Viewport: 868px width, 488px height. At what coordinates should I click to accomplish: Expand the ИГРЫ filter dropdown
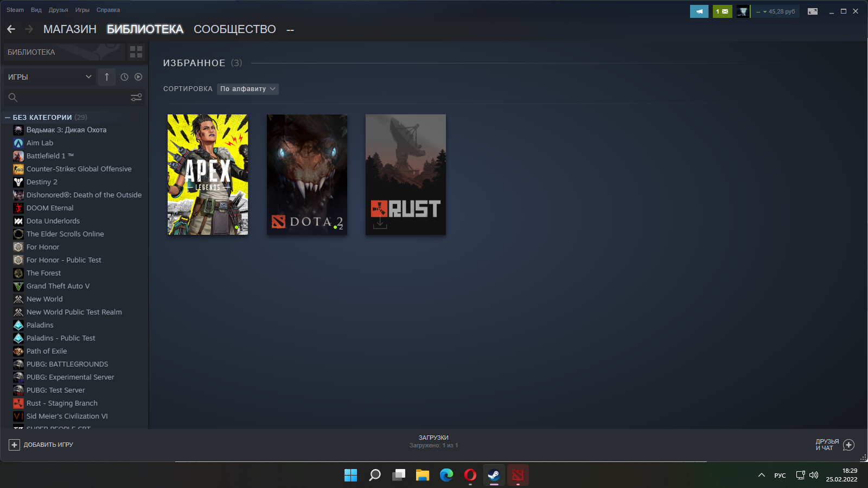[x=50, y=77]
